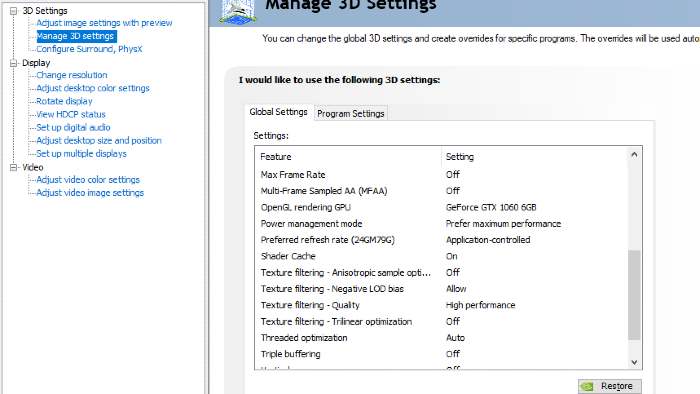
Task: Select the Shader Cache feature row
Action: (441, 256)
